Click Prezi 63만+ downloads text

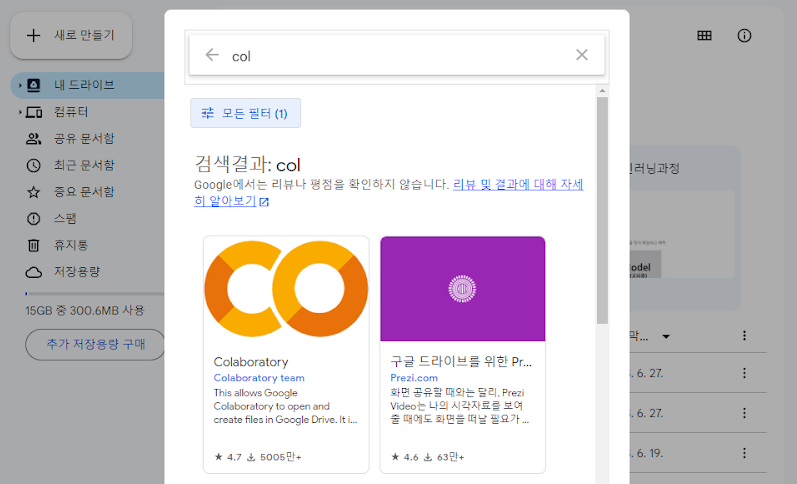coord(450,457)
